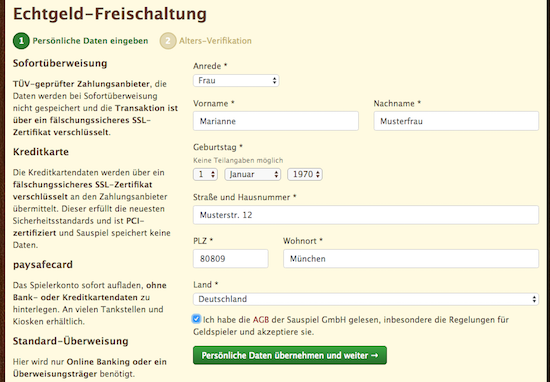The width and height of the screenshot is (550, 382).
Task: Click the Echtgeld-Freischaltung heading
Action: (110, 14)
